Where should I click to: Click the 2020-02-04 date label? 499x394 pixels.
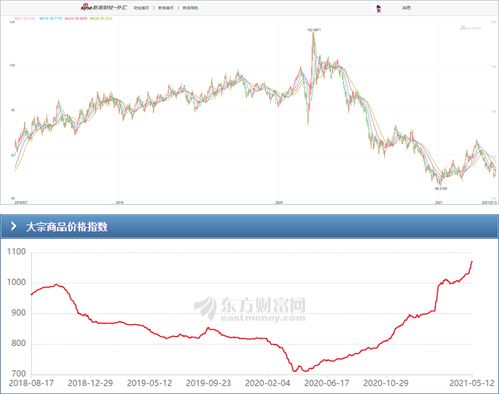267,383
